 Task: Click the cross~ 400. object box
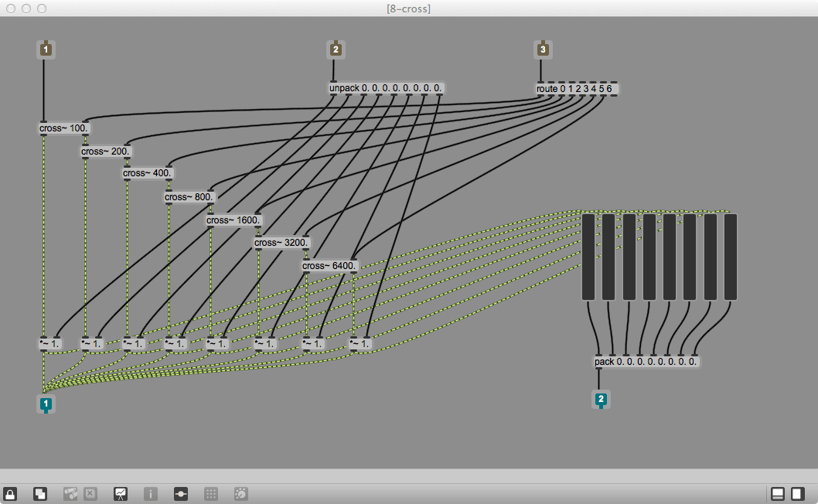(x=148, y=173)
